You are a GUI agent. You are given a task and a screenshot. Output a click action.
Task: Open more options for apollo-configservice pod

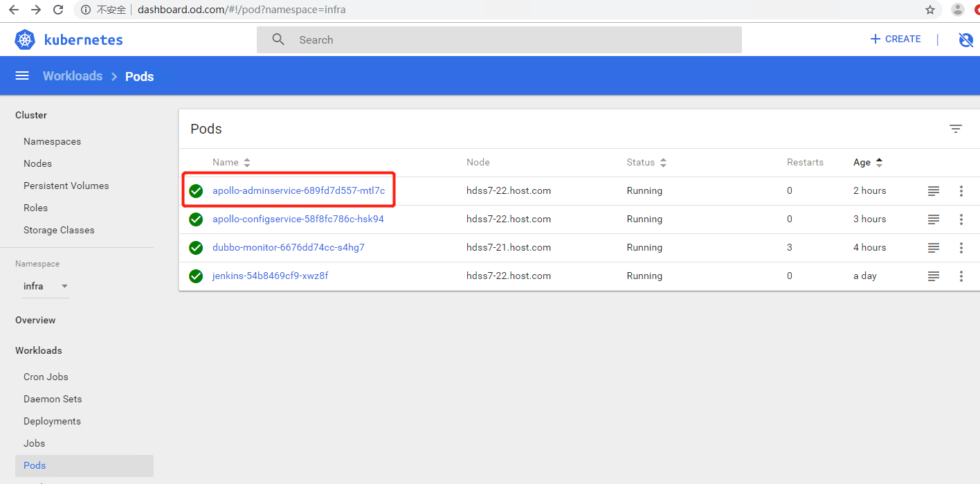961,219
